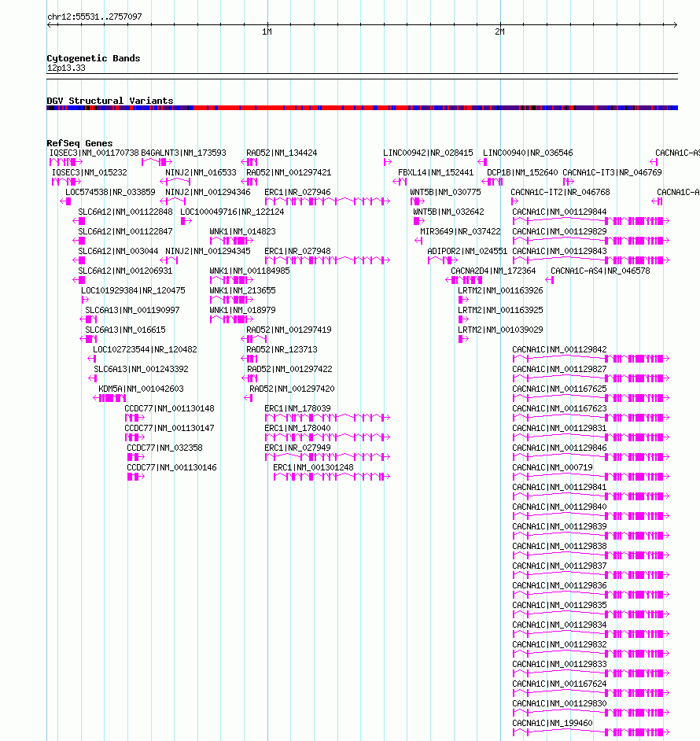The image size is (700, 741).
Task: Select CACNA1C|NM_001129844 transcript
Action: 560,212
